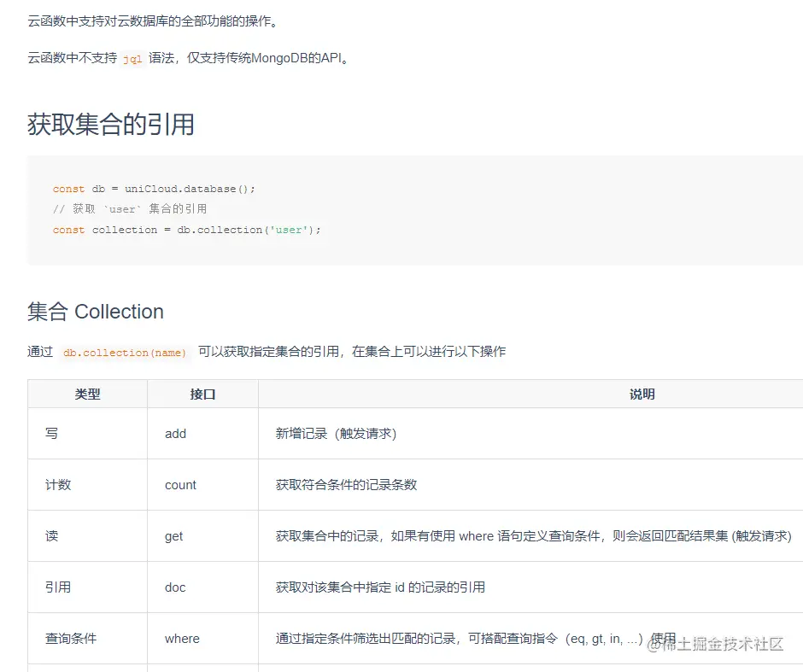Select the count interface cell

pyautogui.click(x=180, y=484)
